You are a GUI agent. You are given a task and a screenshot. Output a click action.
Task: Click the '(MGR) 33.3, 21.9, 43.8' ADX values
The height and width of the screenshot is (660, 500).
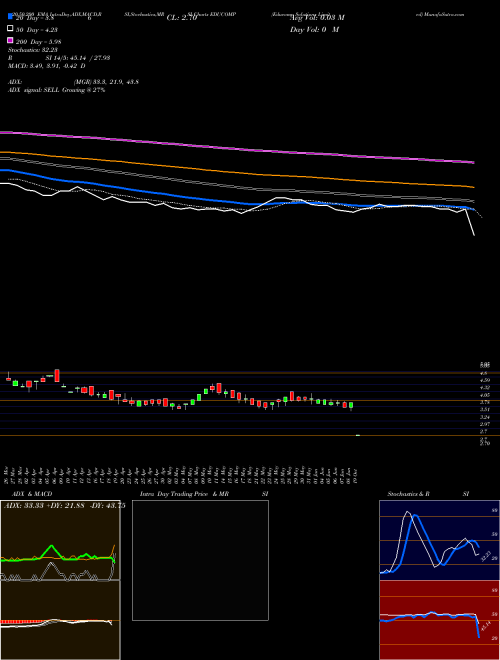click(x=106, y=82)
